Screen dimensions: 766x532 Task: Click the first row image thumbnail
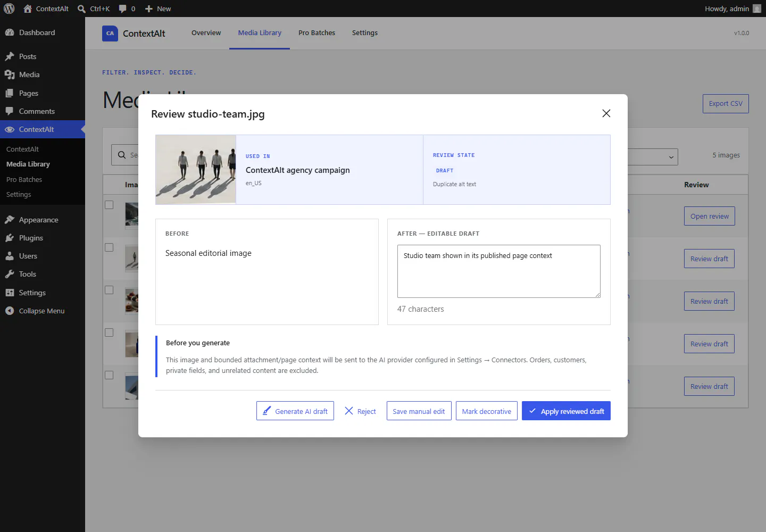(x=132, y=215)
